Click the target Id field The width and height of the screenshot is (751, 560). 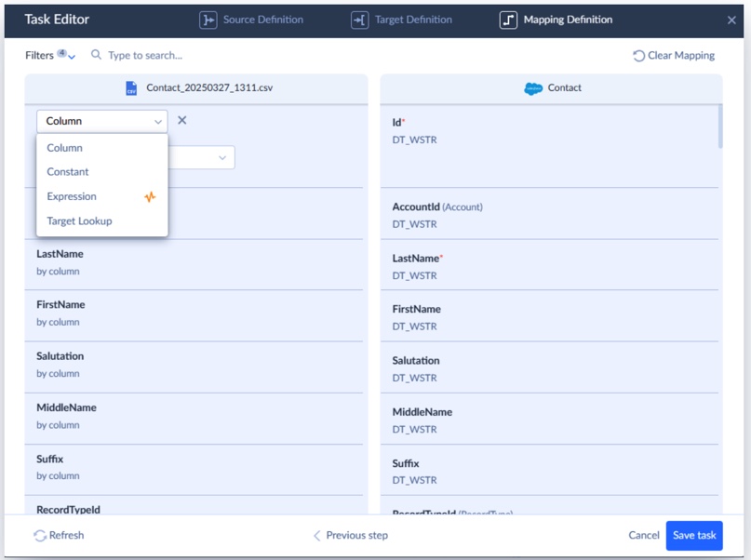549,146
